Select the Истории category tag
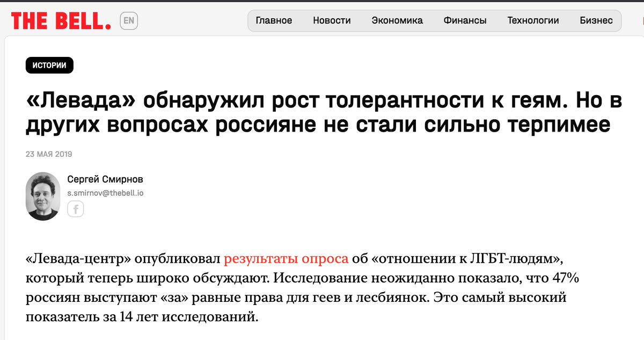Viewport: 644px width, 340px height. coord(49,65)
